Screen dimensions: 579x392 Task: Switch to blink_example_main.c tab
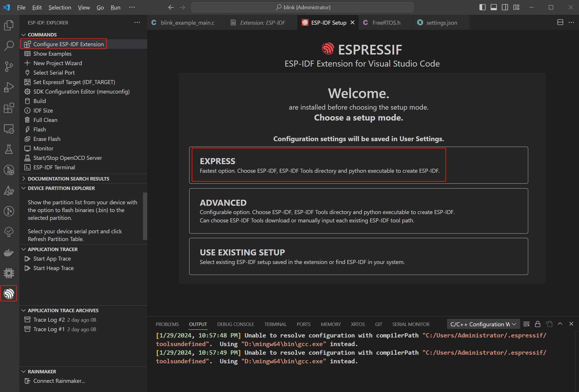[x=187, y=22]
